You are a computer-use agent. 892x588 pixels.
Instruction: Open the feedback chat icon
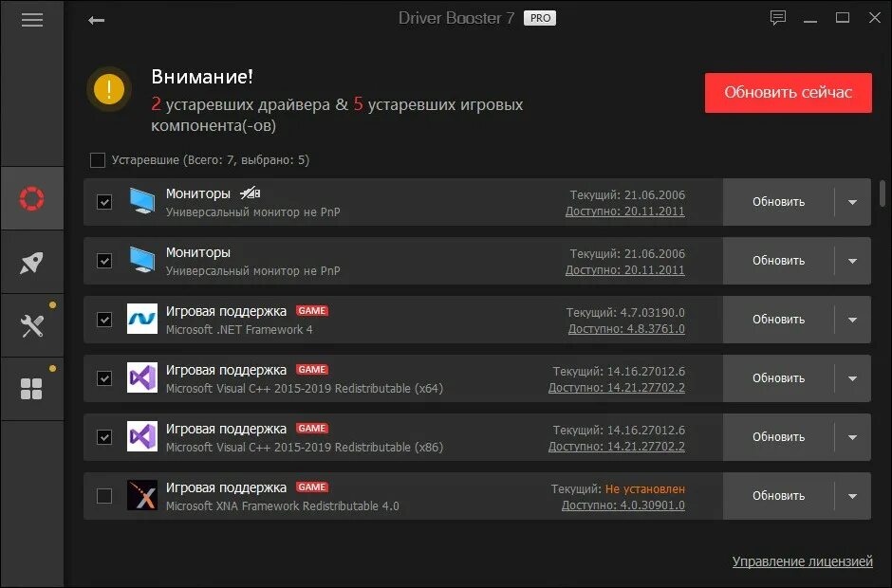coord(778,18)
